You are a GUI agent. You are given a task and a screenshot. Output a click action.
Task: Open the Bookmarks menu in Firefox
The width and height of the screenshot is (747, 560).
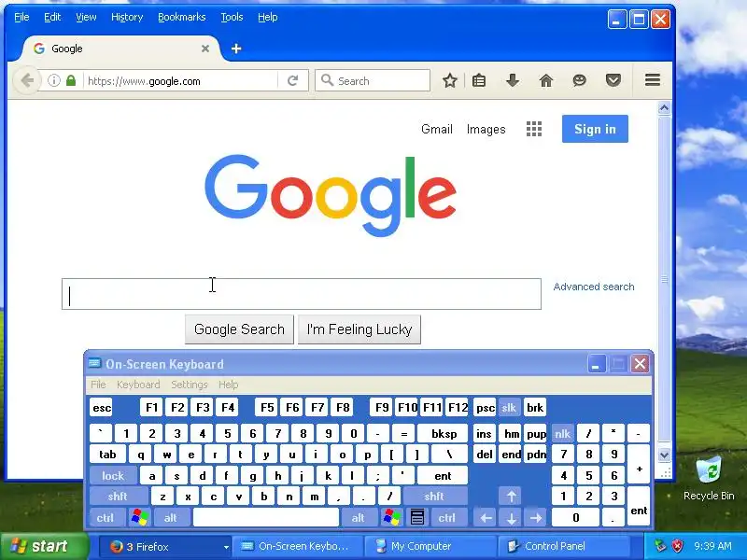coord(181,17)
